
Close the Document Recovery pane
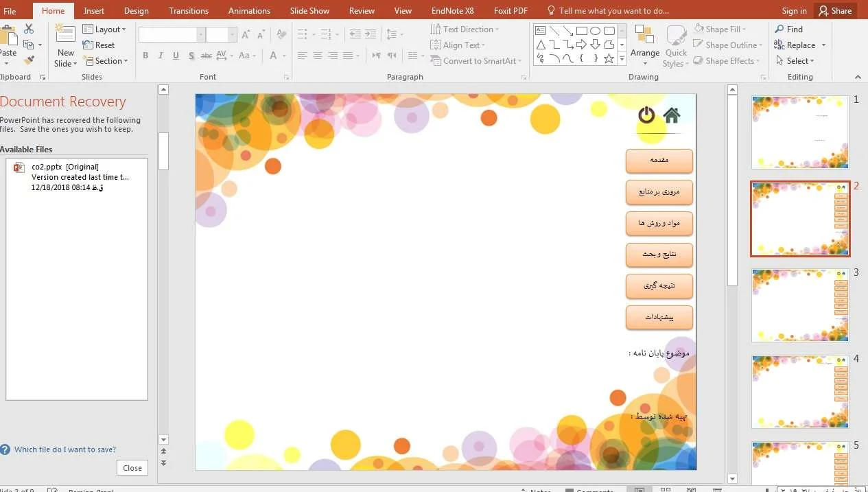point(132,468)
